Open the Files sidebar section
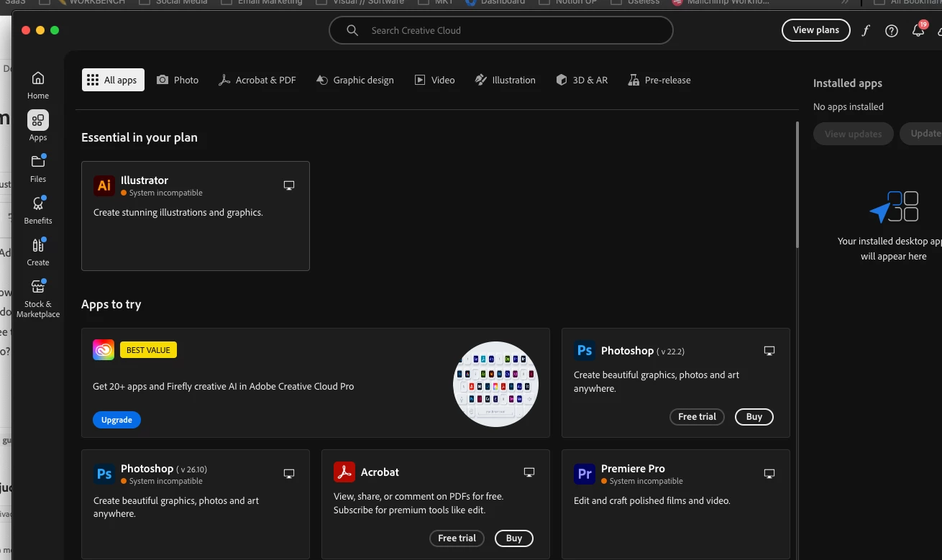The height and width of the screenshot is (560, 942). click(x=38, y=167)
